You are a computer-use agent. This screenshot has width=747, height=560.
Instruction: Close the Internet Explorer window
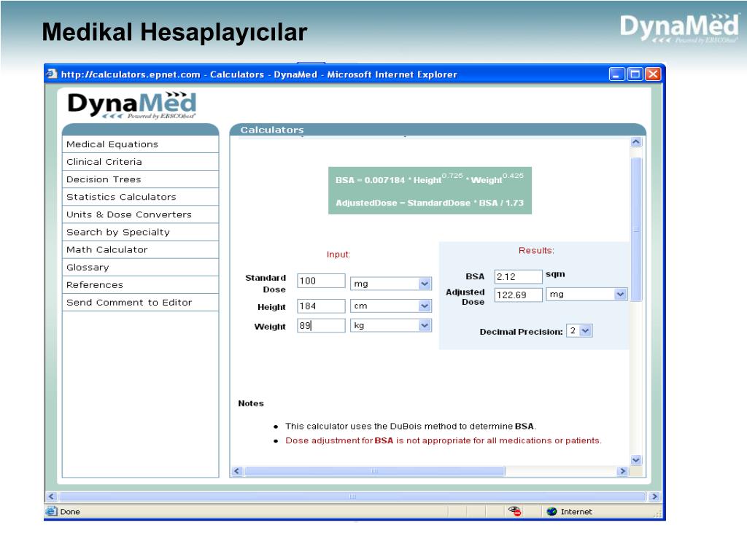(653, 74)
